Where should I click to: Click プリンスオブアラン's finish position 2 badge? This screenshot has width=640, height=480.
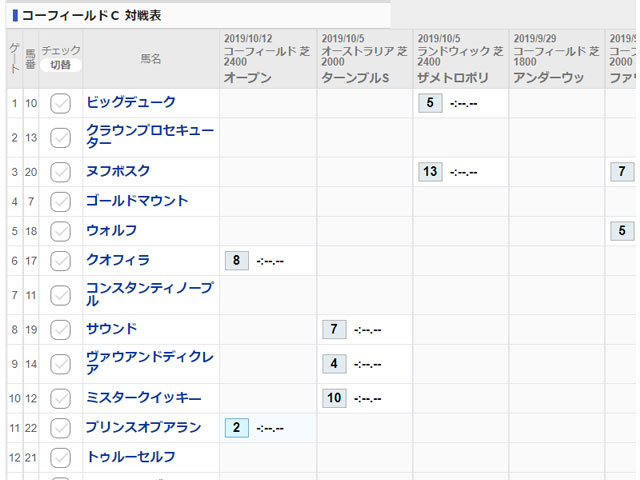click(236, 428)
